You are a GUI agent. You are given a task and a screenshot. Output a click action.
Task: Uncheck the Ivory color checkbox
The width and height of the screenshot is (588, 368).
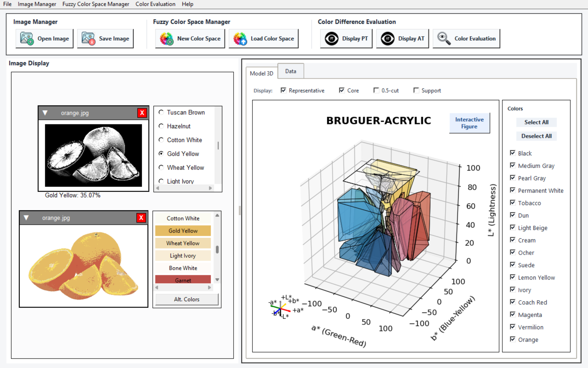[513, 289]
